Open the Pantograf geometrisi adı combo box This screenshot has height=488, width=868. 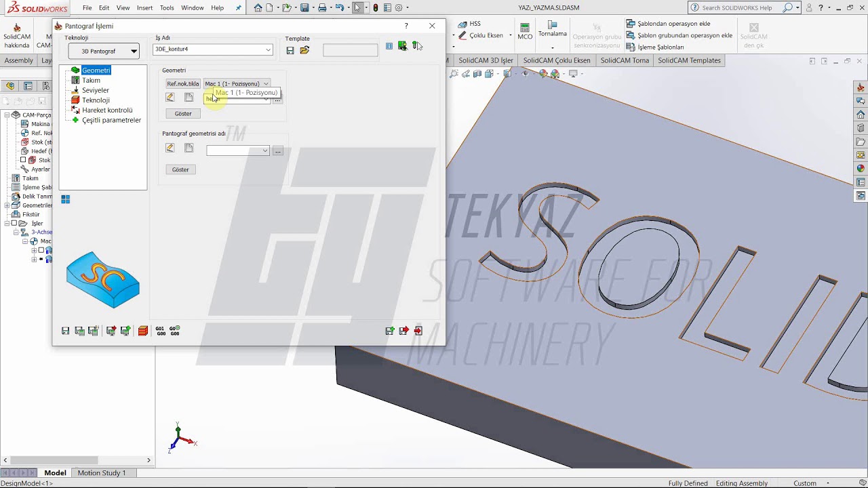[x=238, y=150]
